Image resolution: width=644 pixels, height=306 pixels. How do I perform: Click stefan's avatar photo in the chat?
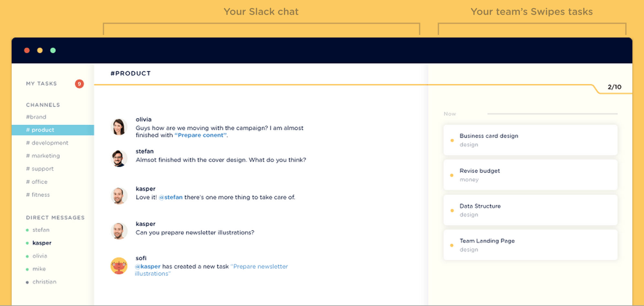[x=119, y=158]
